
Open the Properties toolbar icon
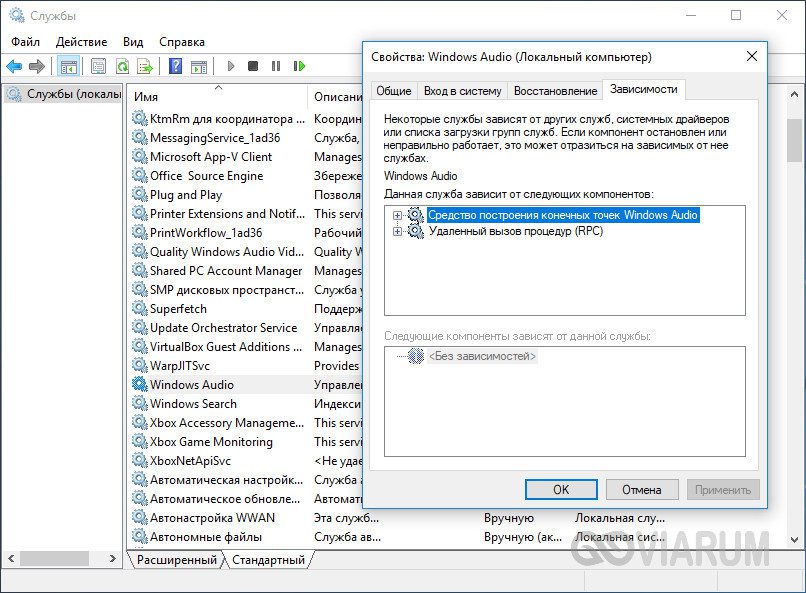pos(98,66)
